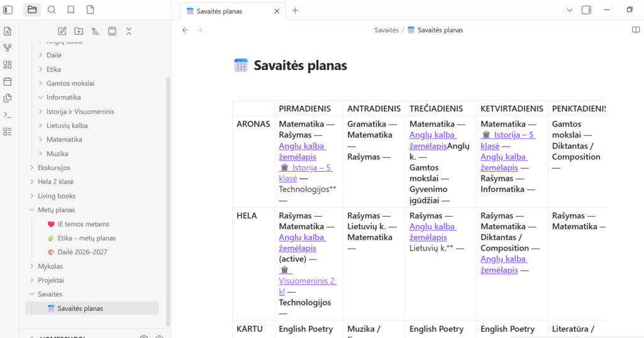
Task: Toggle the right sidebar icon
Action: [587, 10]
